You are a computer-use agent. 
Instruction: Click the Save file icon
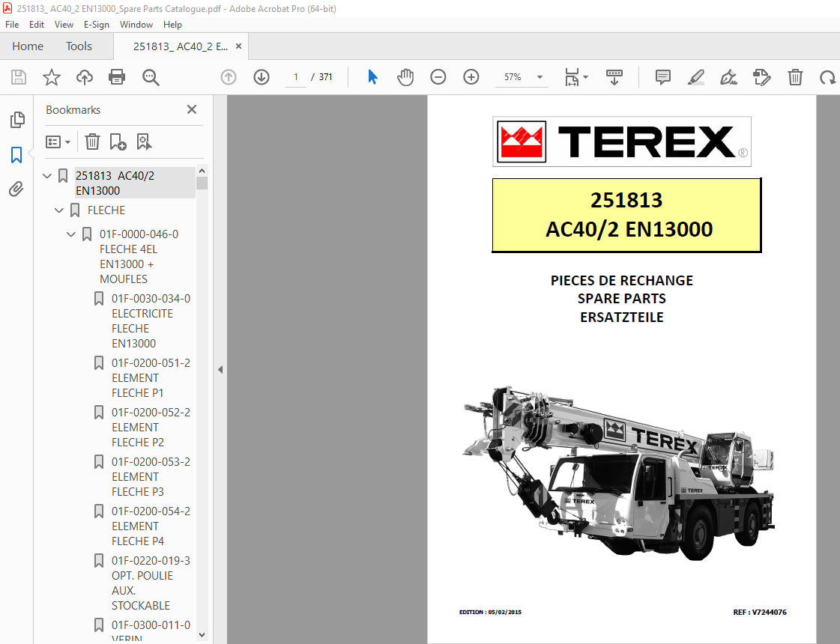19,77
